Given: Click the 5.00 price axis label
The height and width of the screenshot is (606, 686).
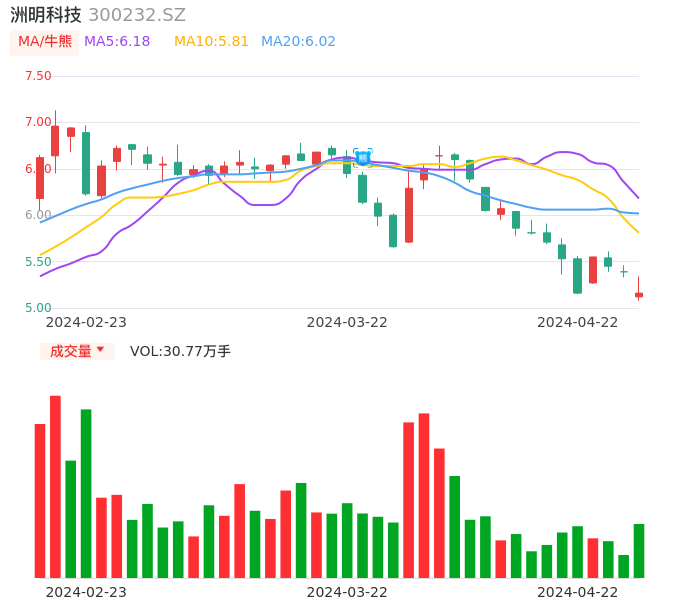Looking at the screenshot, I should click(x=38, y=308).
